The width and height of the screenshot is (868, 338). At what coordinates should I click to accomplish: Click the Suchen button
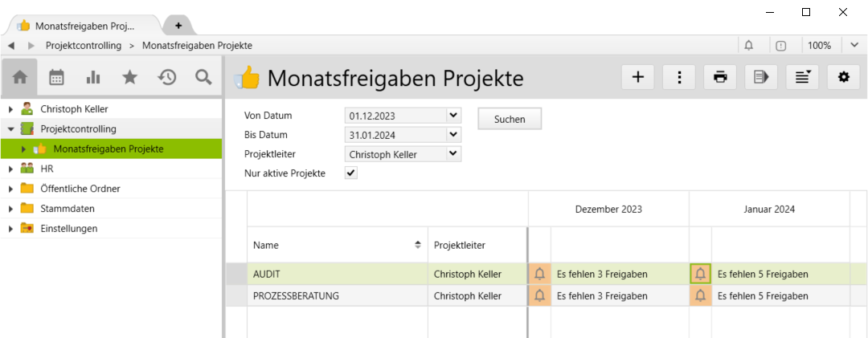point(510,119)
